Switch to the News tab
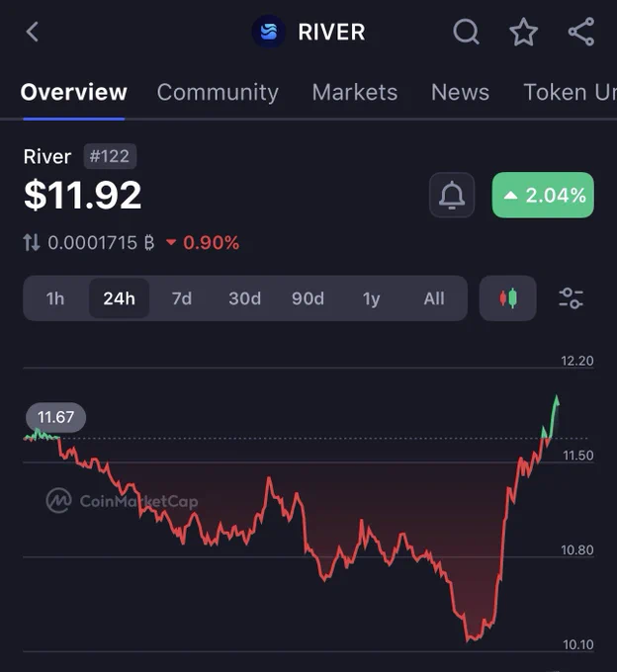Viewport: 617px width, 672px height. pos(461,92)
